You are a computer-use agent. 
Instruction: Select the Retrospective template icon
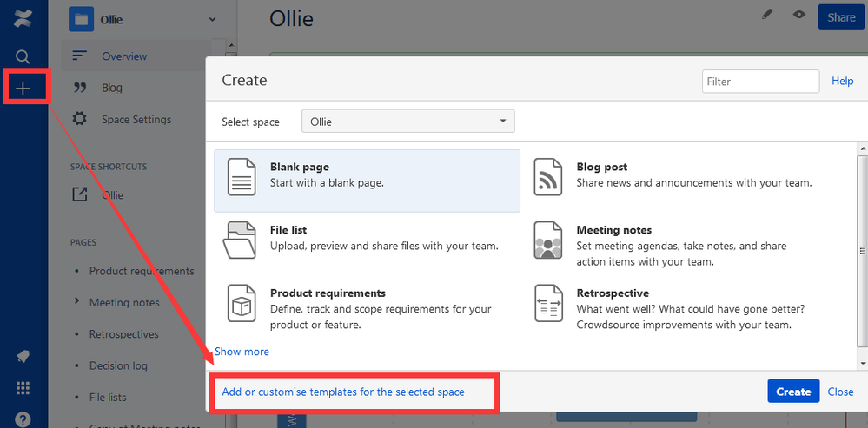547,303
